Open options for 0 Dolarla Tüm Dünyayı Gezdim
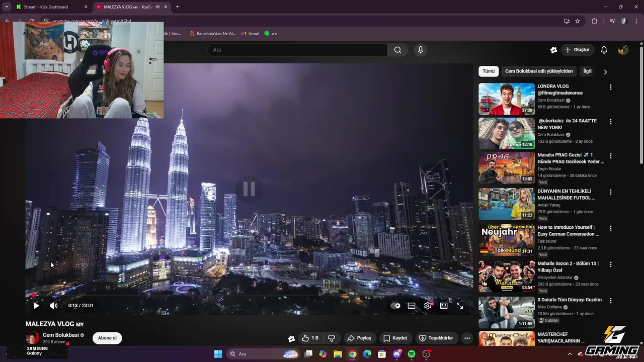This screenshot has width=644, height=362. coord(611,301)
